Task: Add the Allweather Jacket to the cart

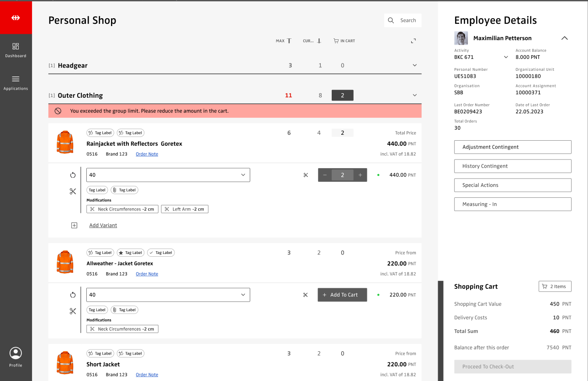Action: pos(342,295)
